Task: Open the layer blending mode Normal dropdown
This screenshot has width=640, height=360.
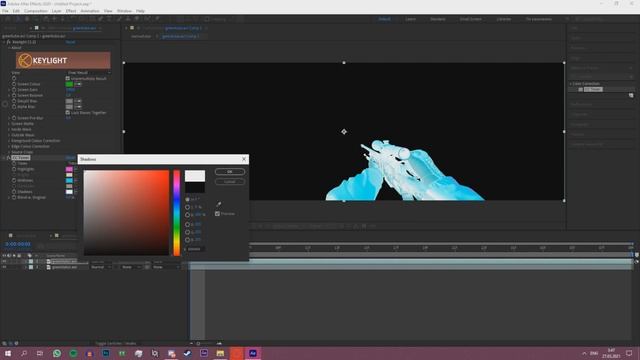Action: [101, 267]
